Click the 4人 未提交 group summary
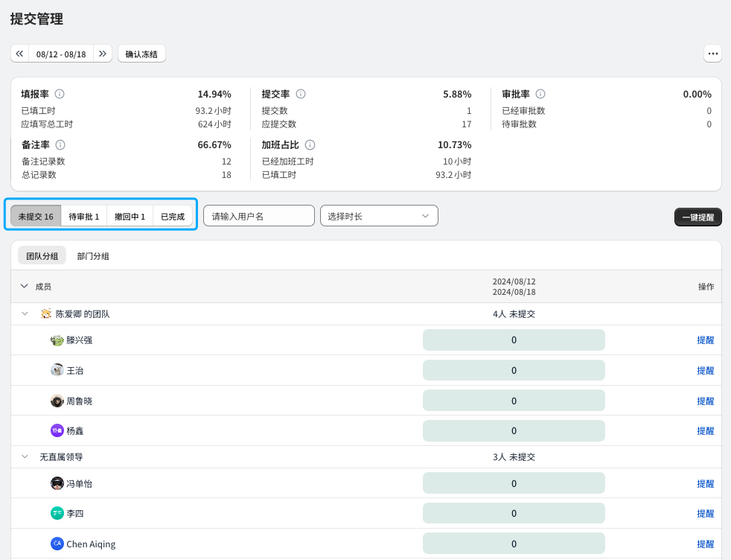The width and height of the screenshot is (731, 560). [x=514, y=314]
